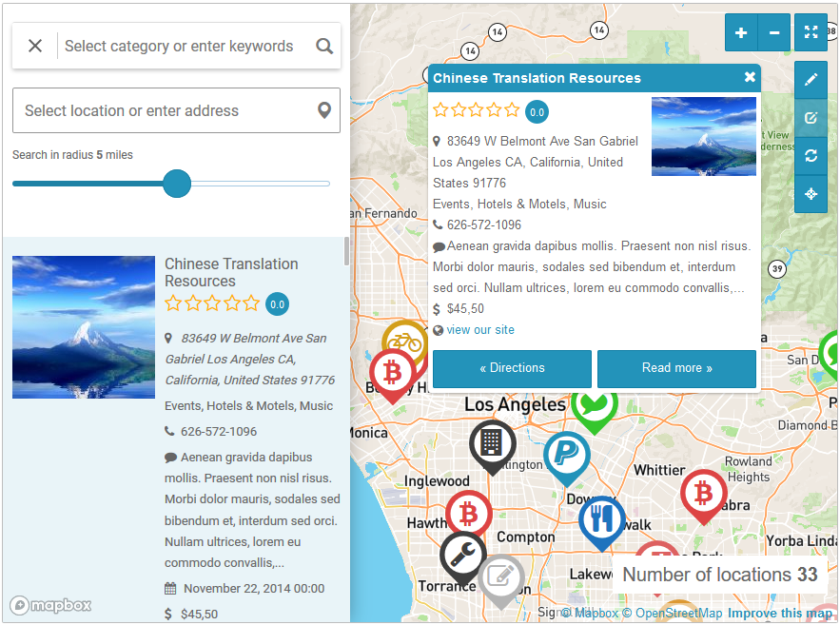Screen dimensions: 840x625
Task: Open the OpenStreetMap attribution link
Action: click(672, 614)
